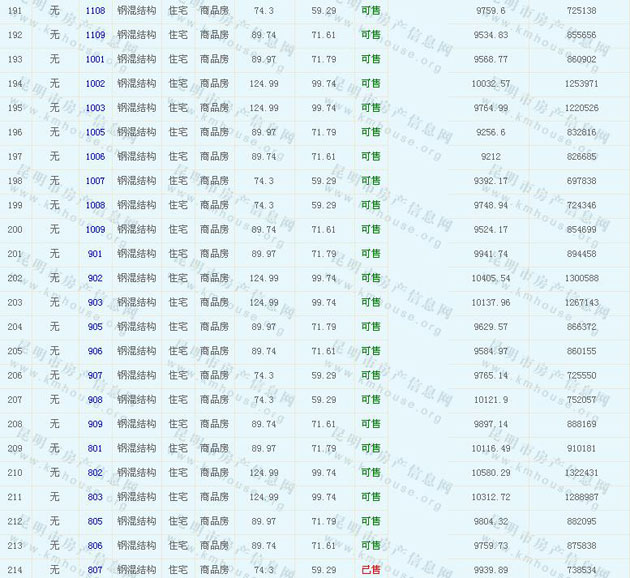Open room 801 link
This screenshot has width=630, height=578.
(x=95, y=448)
